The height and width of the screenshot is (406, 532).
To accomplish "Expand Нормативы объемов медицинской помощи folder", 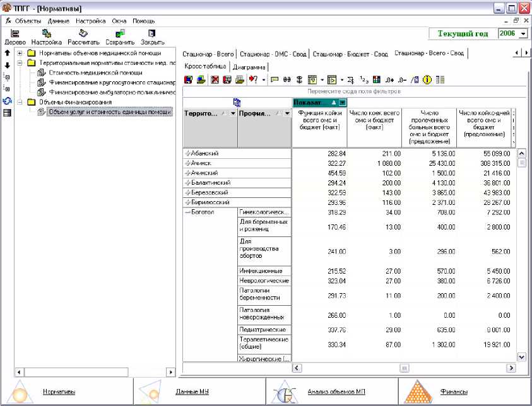I will [x=21, y=53].
